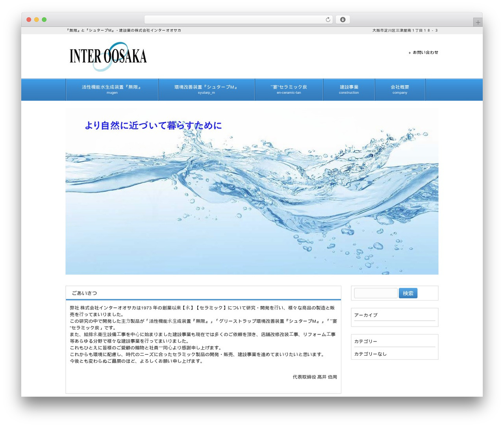Open the browser downloads button
Image resolution: width=504 pixels, height=427 pixels.
(343, 20)
